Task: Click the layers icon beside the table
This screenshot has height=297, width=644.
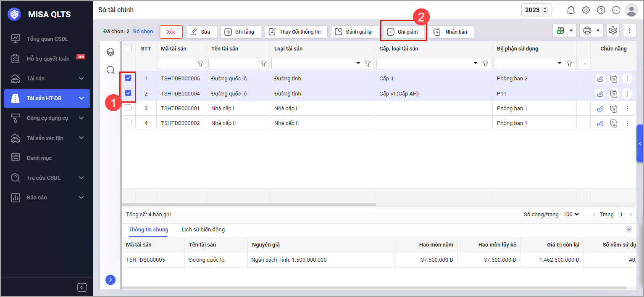Action: click(x=110, y=52)
